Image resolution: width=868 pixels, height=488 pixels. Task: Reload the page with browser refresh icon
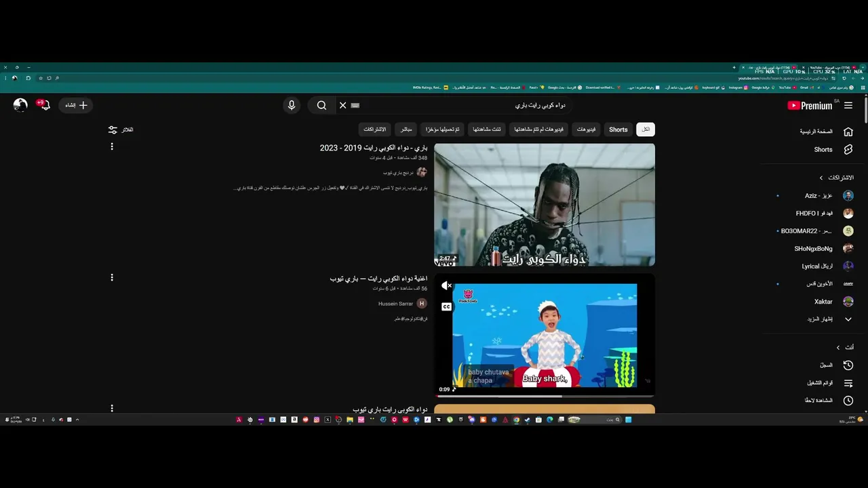click(x=844, y=78)
